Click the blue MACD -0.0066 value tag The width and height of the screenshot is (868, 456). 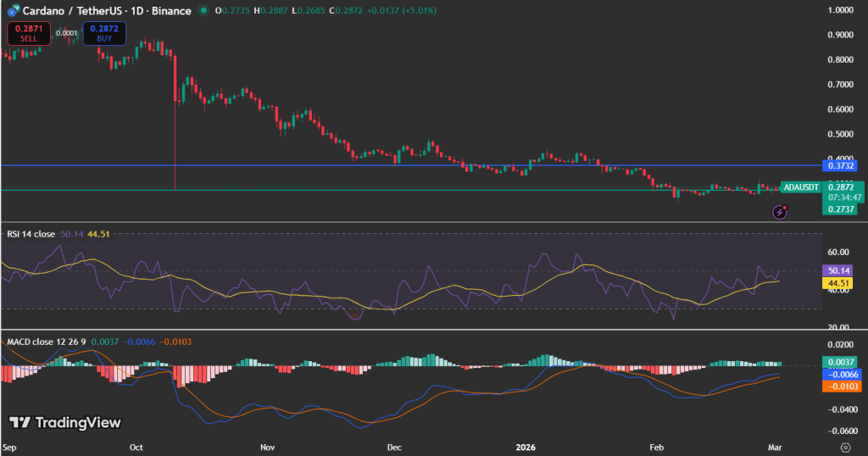coord(842,374)
